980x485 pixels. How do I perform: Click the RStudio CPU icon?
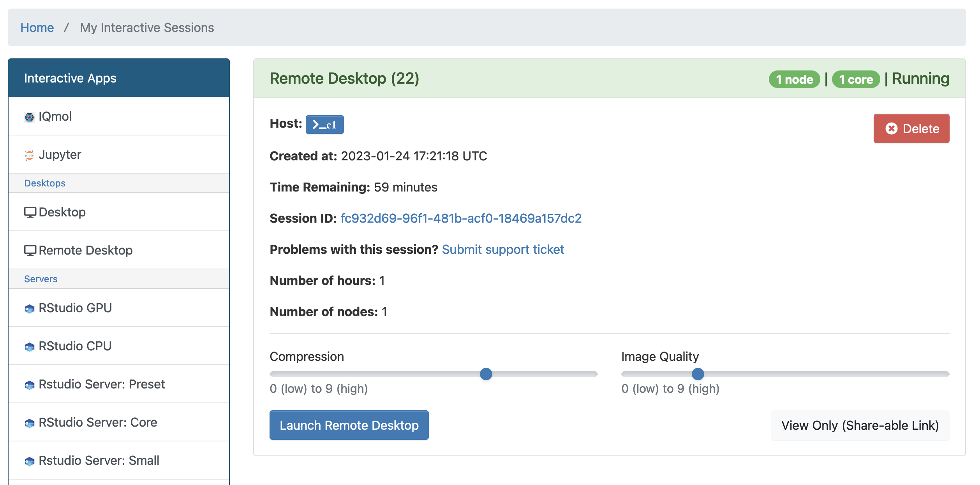tap(29, 347)
